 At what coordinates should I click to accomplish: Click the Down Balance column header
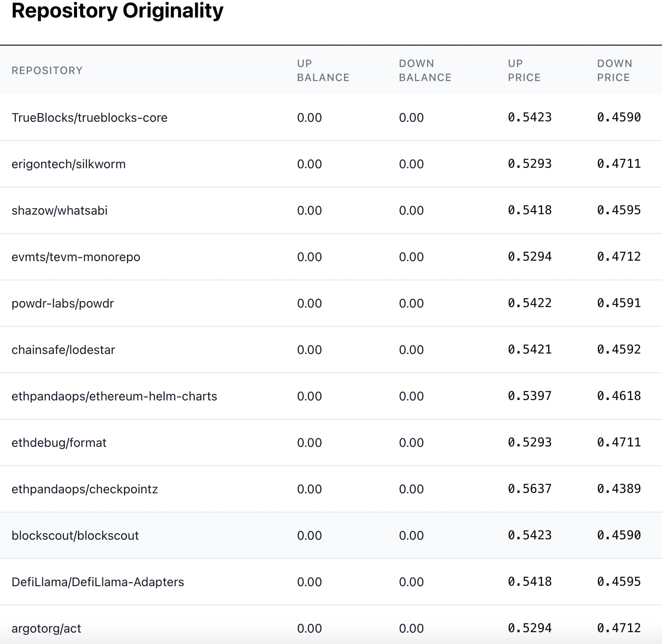point(425,71)
